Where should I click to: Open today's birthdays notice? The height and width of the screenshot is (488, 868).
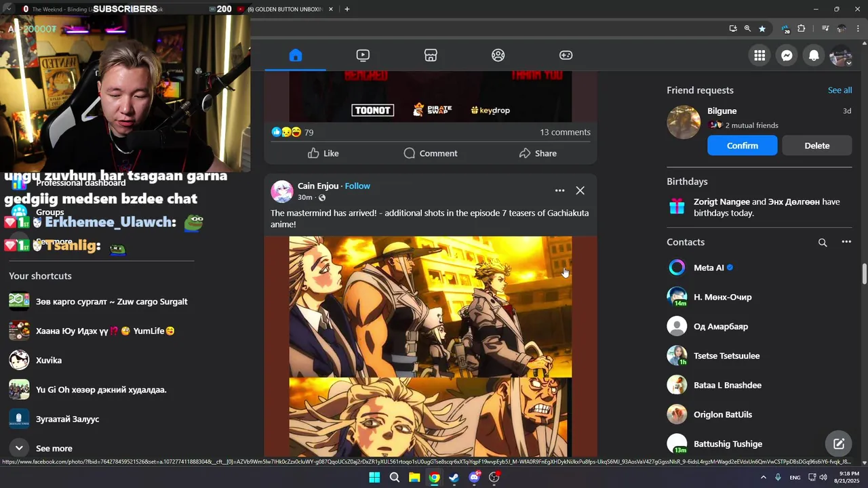[759, 207]
